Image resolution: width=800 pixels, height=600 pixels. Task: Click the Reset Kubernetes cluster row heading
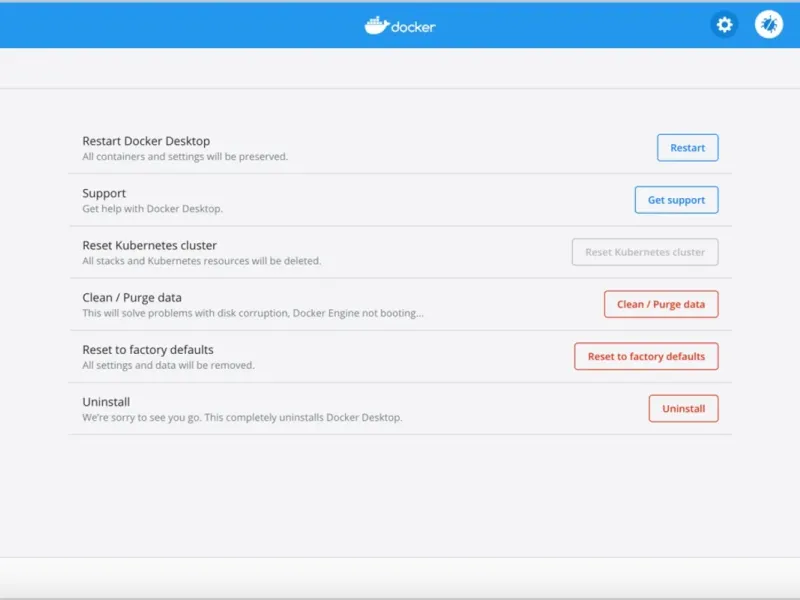pos(149,245)
